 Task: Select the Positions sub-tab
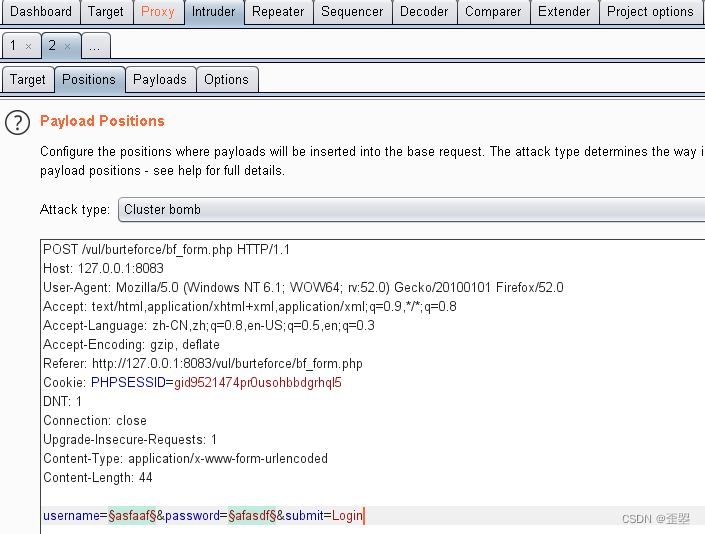click(x=89, y=80)
